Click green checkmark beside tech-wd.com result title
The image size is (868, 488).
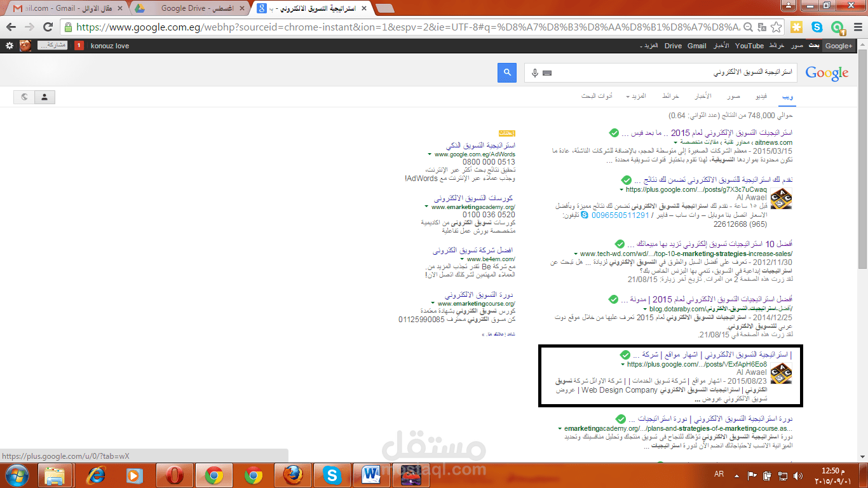pos(620,244)
